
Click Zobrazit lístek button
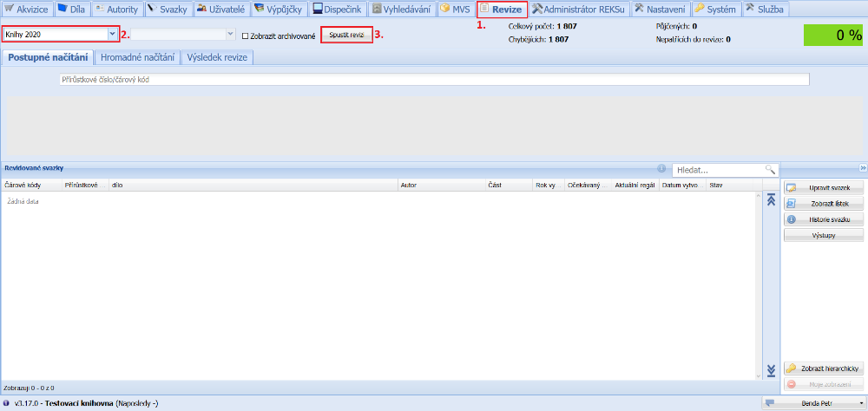click(824, 204)
